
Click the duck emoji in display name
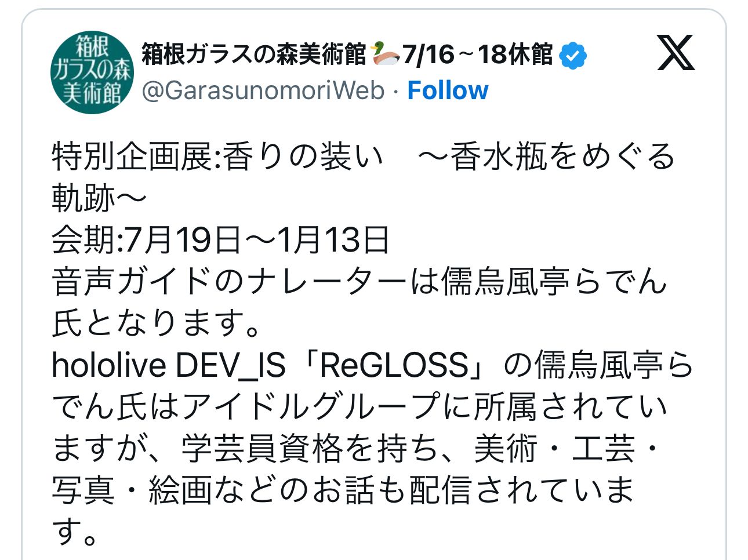386,54
